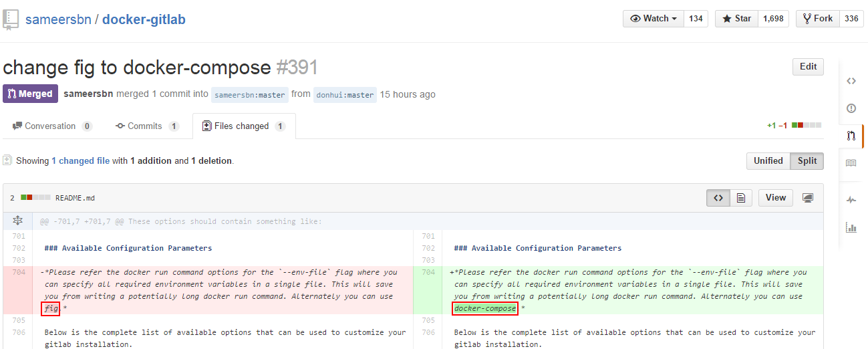Open the Pulse icon in right sidebar
Screen dimensions: 868x349
(851, 200)
